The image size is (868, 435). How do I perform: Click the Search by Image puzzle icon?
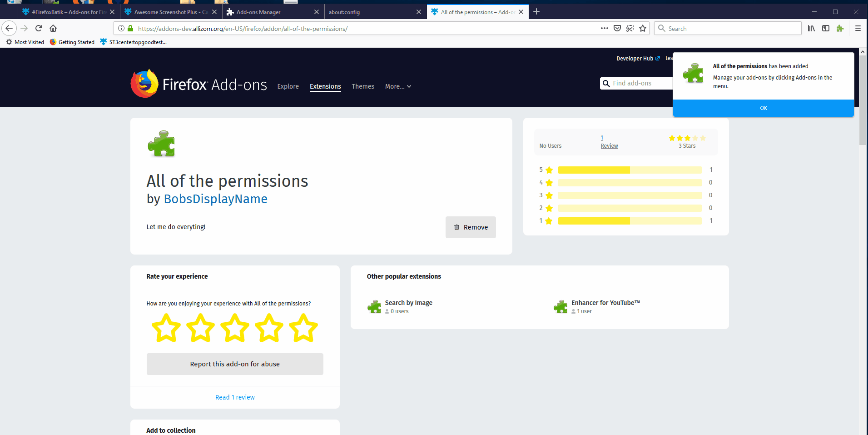pyautogui.click(x=374, y=307)
